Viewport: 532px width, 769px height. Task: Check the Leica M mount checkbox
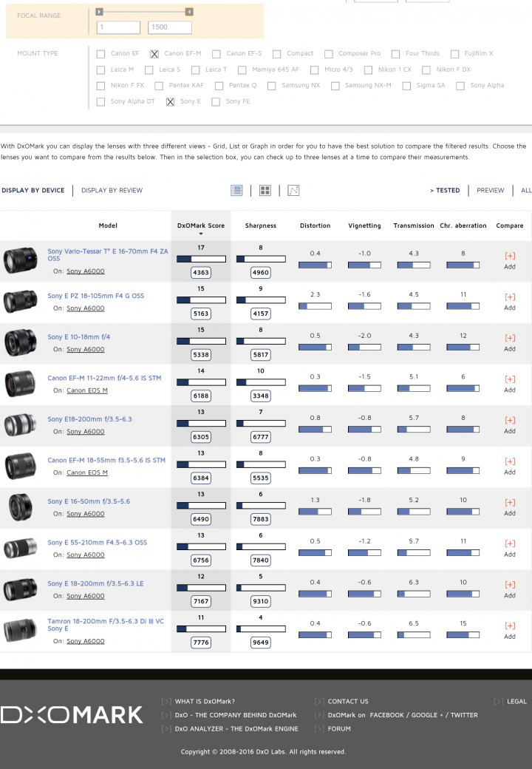(x=101, y=70)
